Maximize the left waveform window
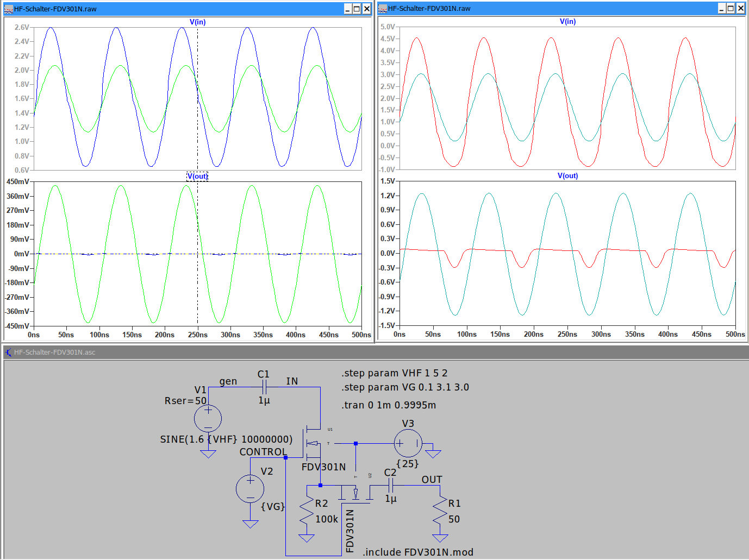 357,9
